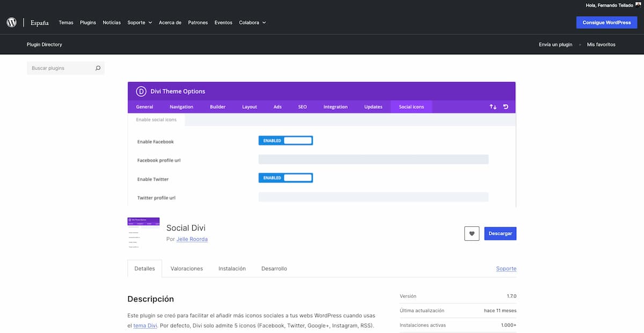Open the Valoraciones tab
Screen dimensions: 644x333
[x=187, y=269]
